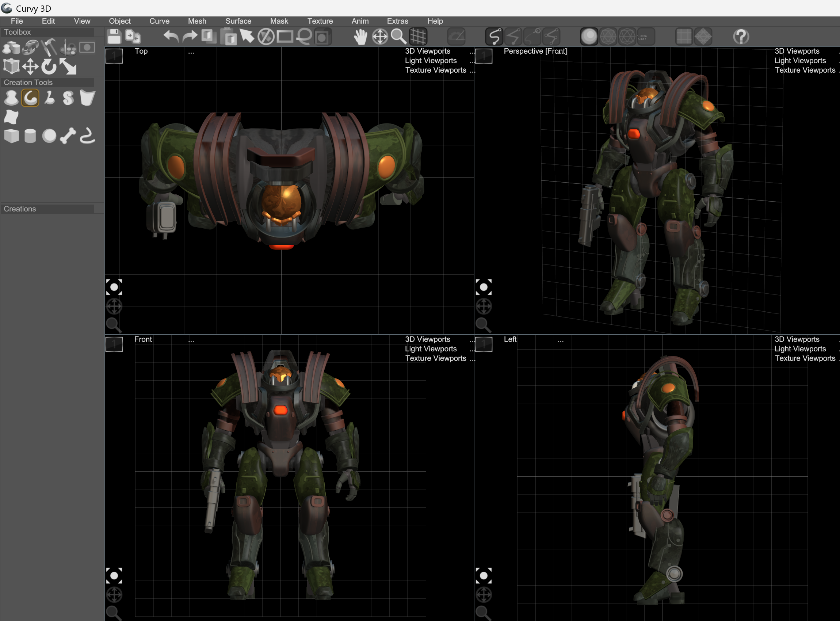Create a sphere primitive

click(x=49, y=136)
